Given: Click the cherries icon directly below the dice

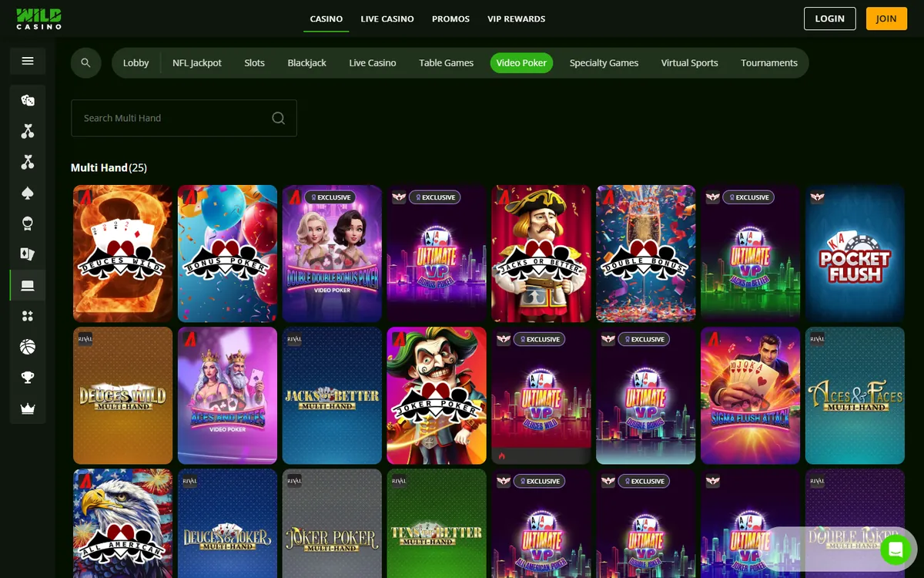Looking at the screenshot, I should tap(28, 131).
